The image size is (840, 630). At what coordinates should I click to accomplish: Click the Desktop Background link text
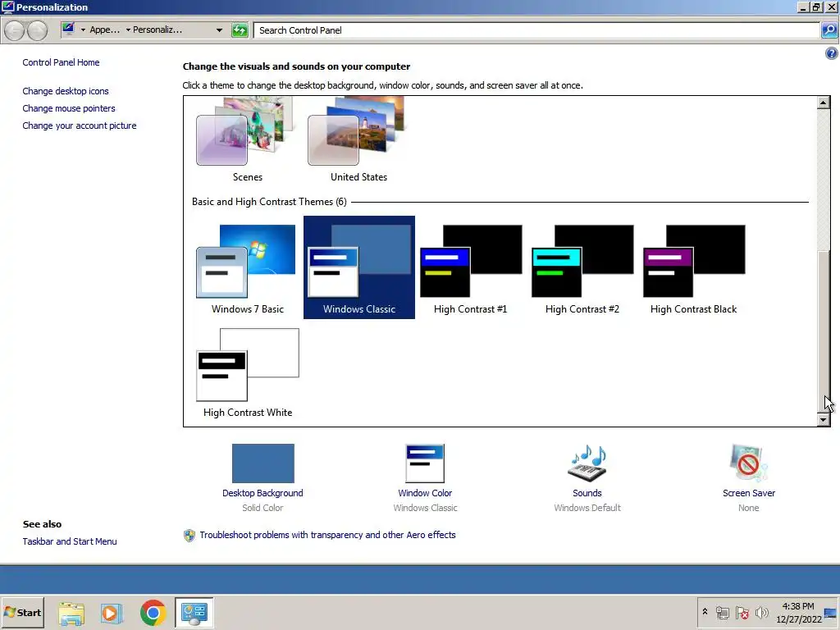pos(262,493)
